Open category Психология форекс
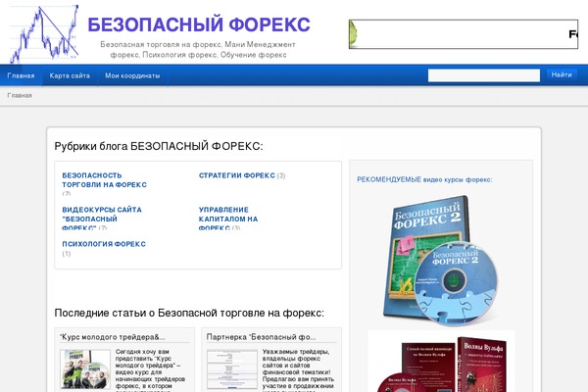The image size is (588, 392). coord(104,244)
